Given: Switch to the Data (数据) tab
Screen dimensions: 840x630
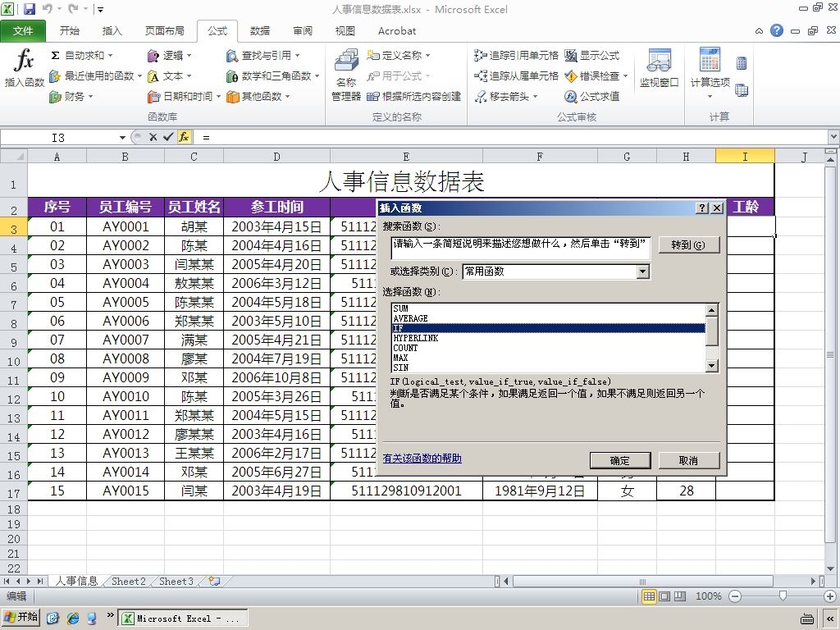Looking at the screenshot, I should 260,31.
